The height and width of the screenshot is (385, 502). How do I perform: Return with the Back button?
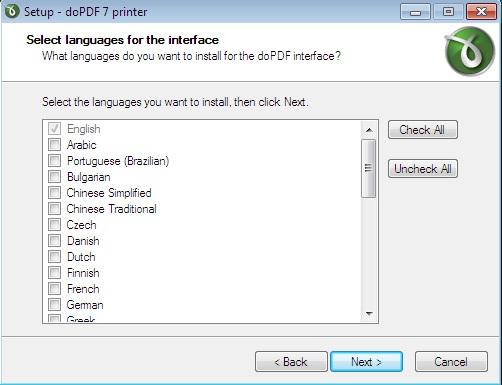tap(291, 362)
